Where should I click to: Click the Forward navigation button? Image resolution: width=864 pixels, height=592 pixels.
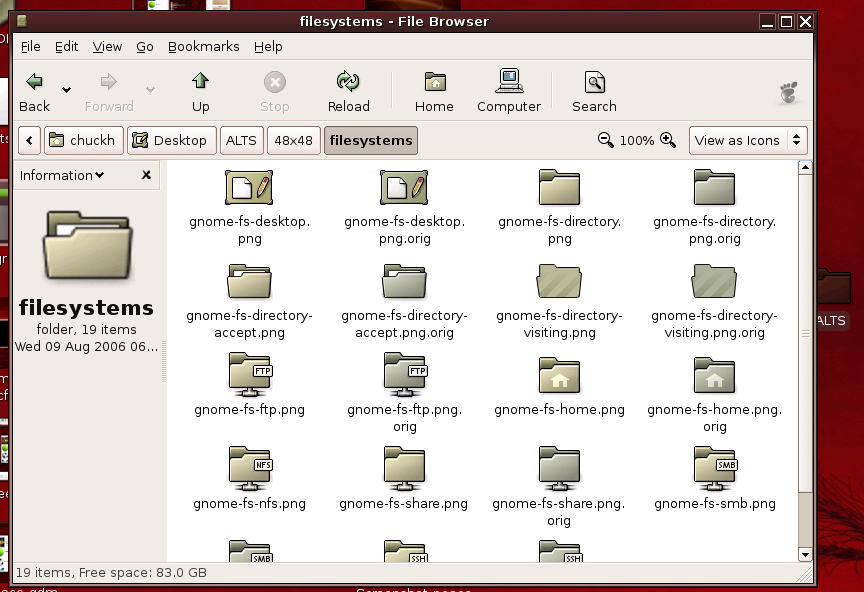click(109, 92)
